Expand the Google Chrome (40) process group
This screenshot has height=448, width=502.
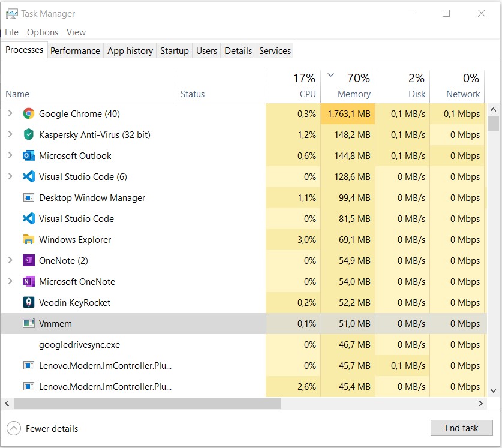click(10, 113)
